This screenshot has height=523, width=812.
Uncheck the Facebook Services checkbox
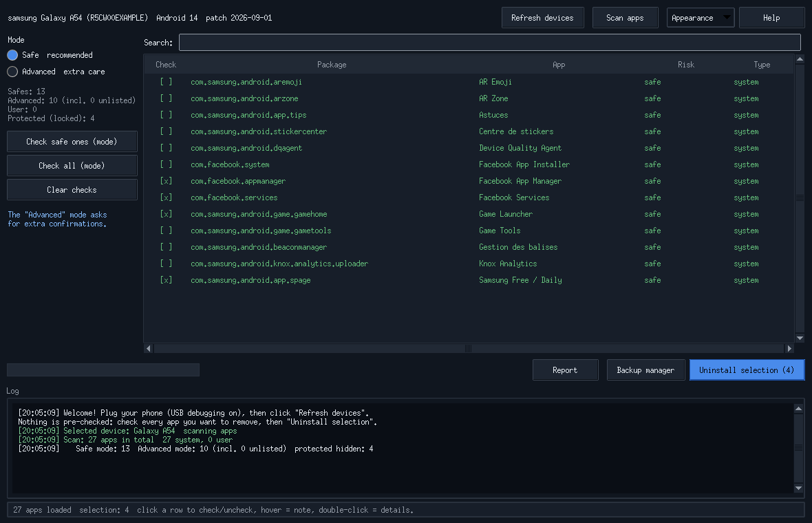pyautogui.click(x=166, y=198)
